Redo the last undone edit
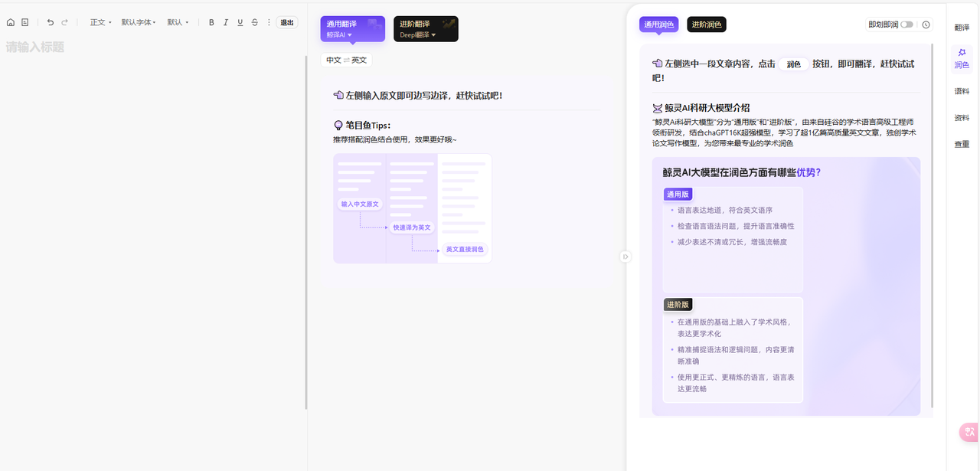The height and width of the screenshot is (471, 980). click(65, 22)
